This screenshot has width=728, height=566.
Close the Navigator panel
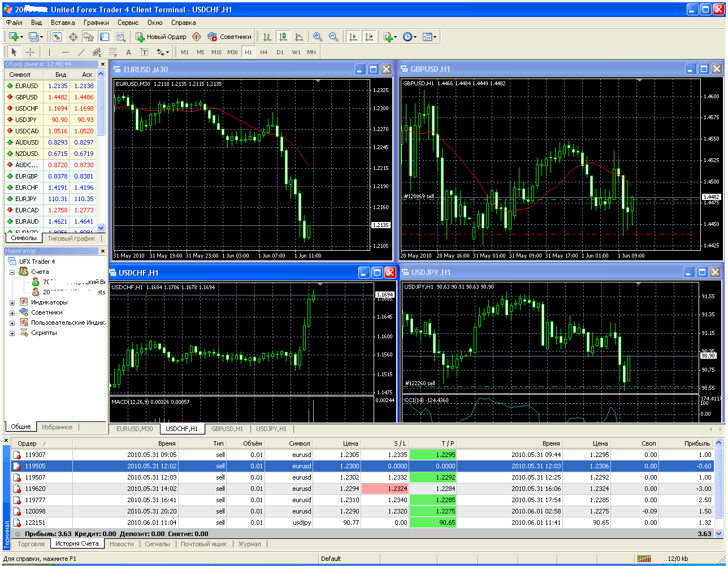[102, 251]
